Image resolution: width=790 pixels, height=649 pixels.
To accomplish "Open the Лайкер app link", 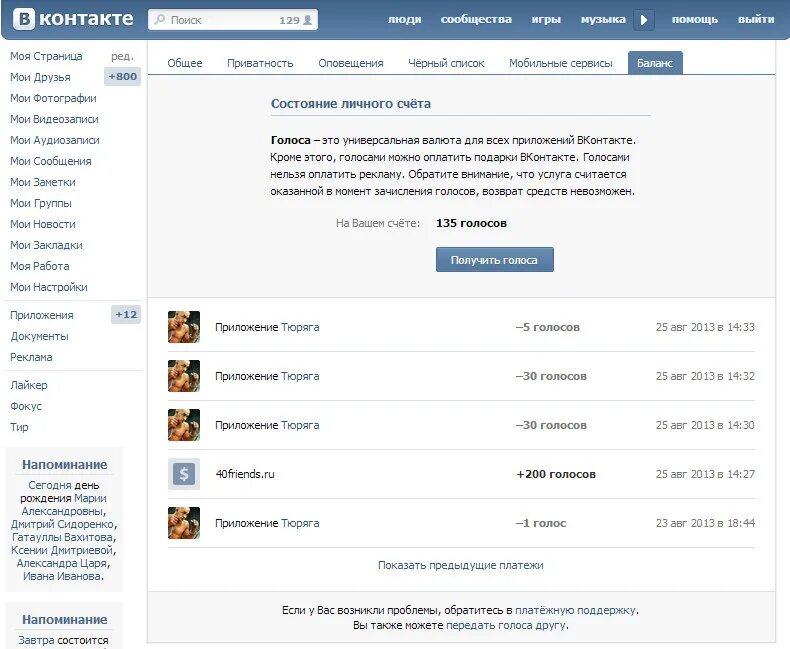I will [29, 385].
